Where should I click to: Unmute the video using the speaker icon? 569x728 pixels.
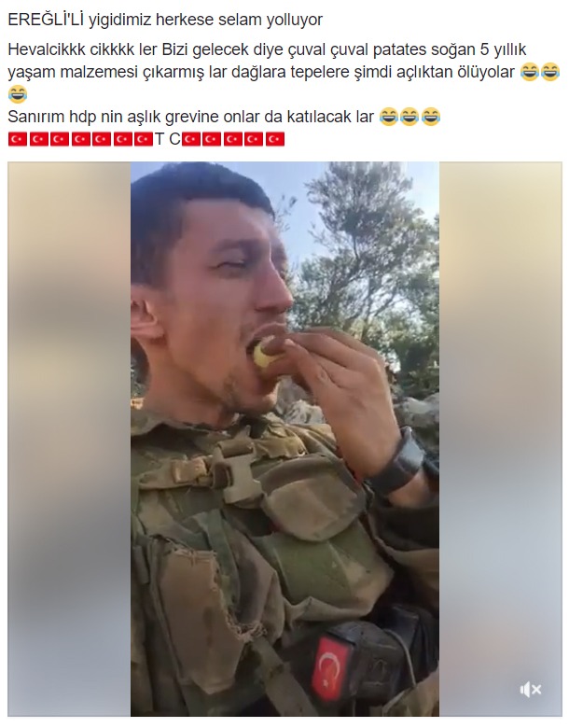[x=531, y=689]
